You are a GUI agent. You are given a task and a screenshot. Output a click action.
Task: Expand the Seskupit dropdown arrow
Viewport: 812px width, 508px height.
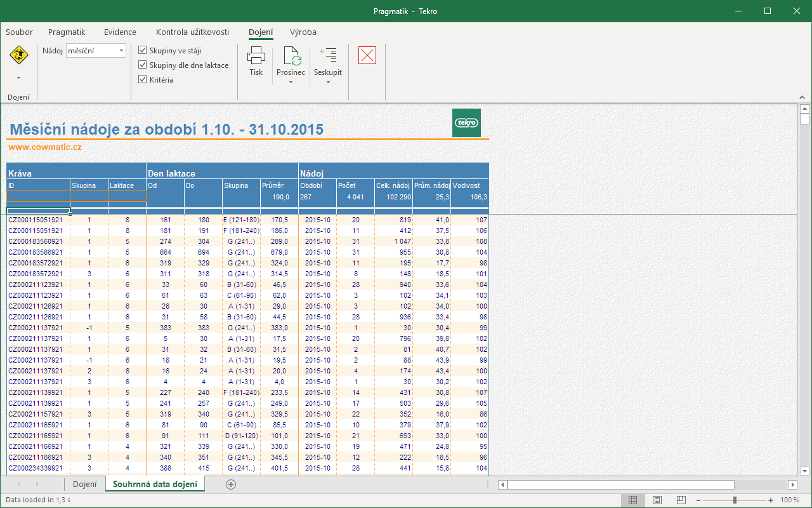pyautogui.click(x=328, y=82)
